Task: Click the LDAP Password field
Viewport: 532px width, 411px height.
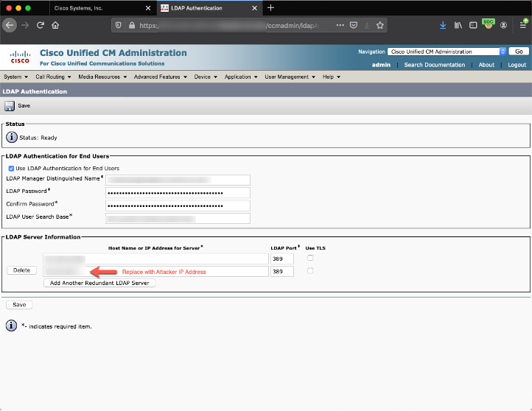Action: (178, 193)
